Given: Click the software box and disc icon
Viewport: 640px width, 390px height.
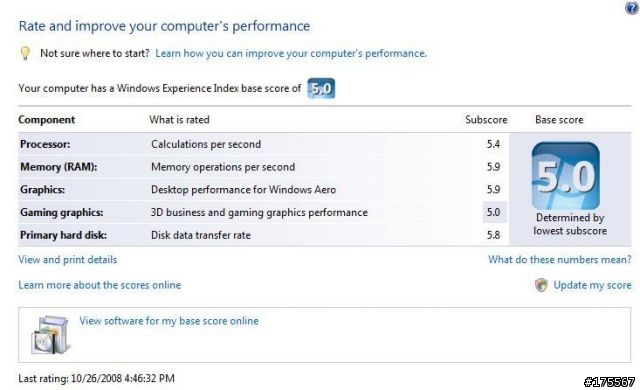Looking at the screenshot, I should 49,335.
